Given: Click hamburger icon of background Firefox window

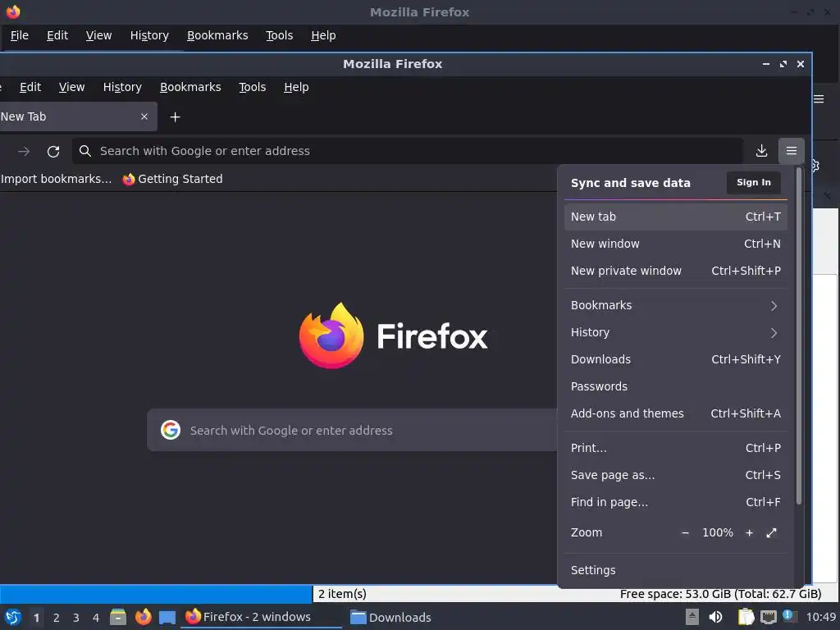Looking at the screenshot, I should click(819, 99).
